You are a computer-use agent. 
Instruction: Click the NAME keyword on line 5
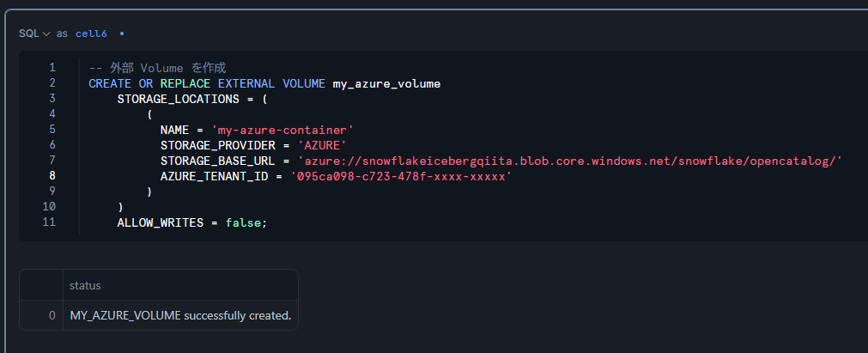(174, 131)
